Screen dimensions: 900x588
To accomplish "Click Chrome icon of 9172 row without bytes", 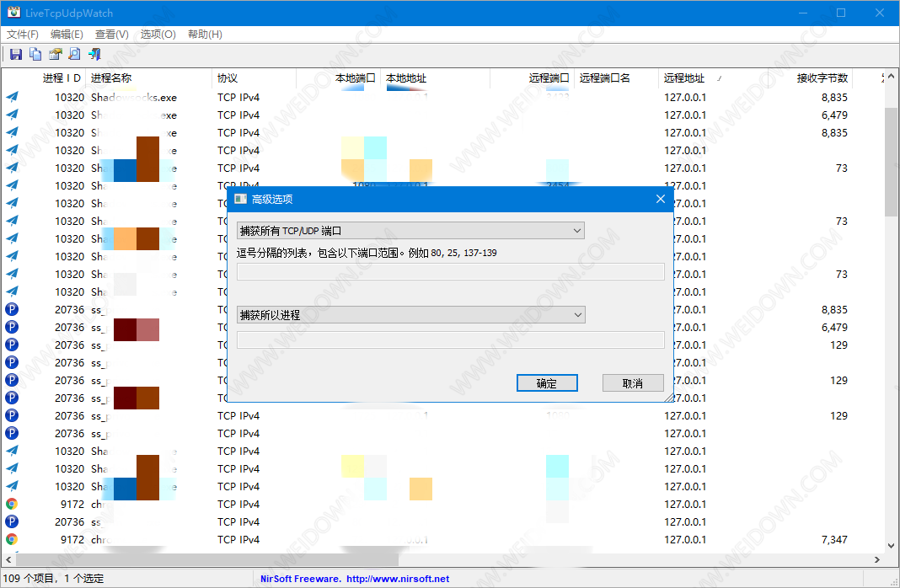I will coord(12,504).
